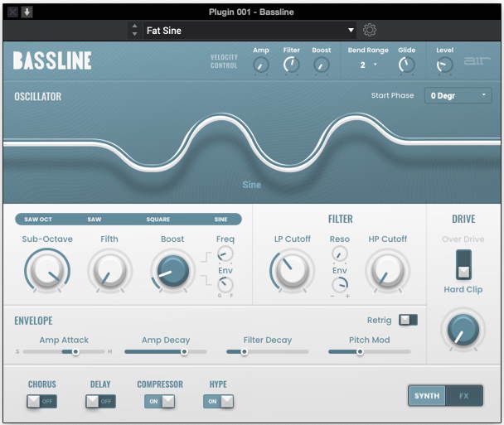Viewport: 504px width, 425px height.
Task: Turn on the Delay effect switch
Action: [x=100, y=401]
